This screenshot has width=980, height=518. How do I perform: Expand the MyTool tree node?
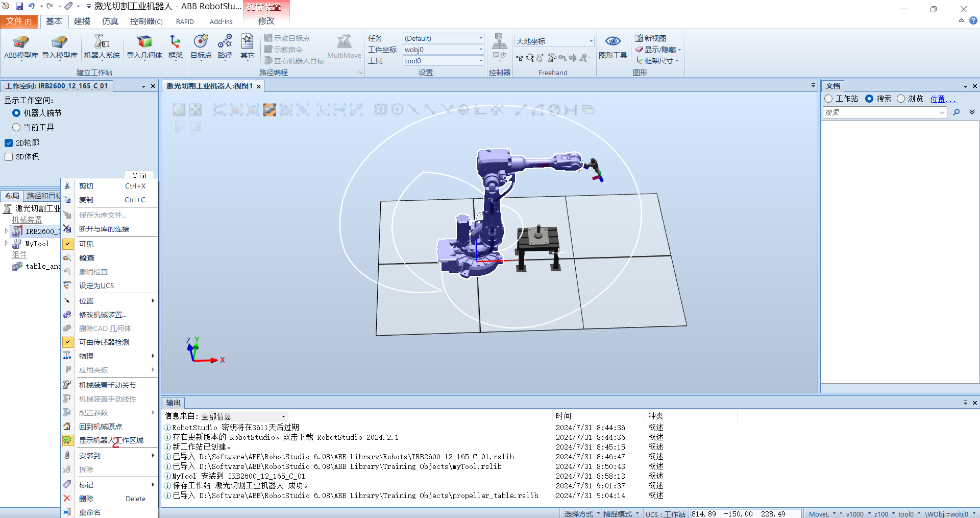[7, 244]
